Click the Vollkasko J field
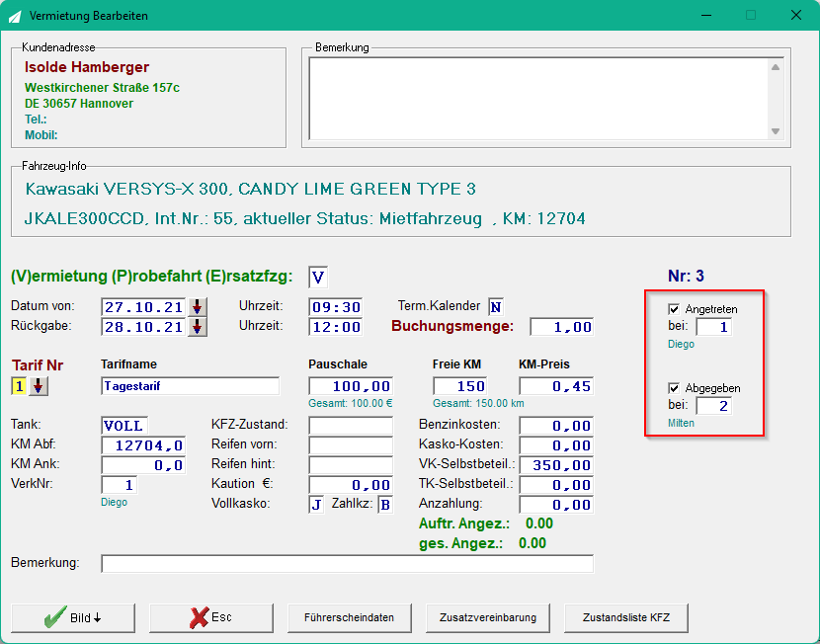 point(316,505)
